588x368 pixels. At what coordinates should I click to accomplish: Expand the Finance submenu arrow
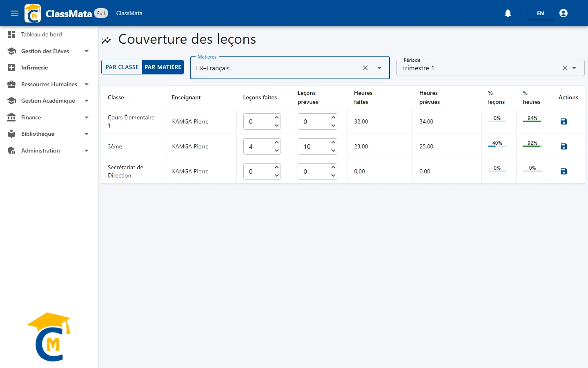point(87,117)
